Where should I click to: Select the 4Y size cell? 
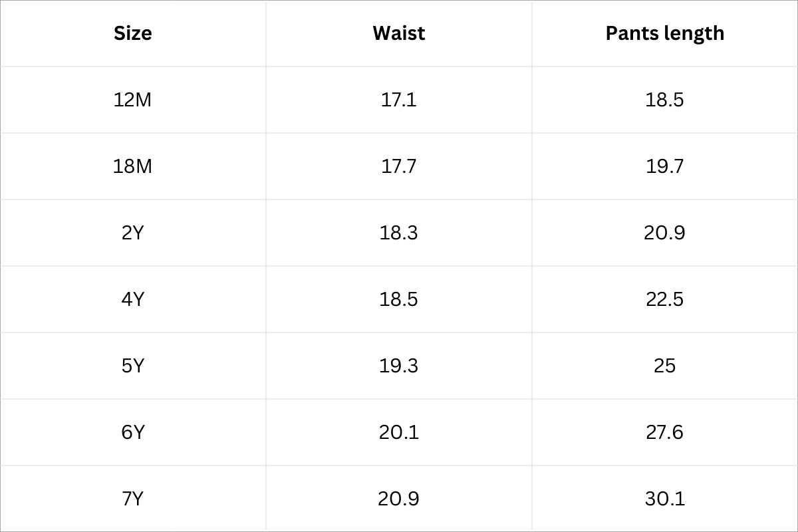click(133, 299)
